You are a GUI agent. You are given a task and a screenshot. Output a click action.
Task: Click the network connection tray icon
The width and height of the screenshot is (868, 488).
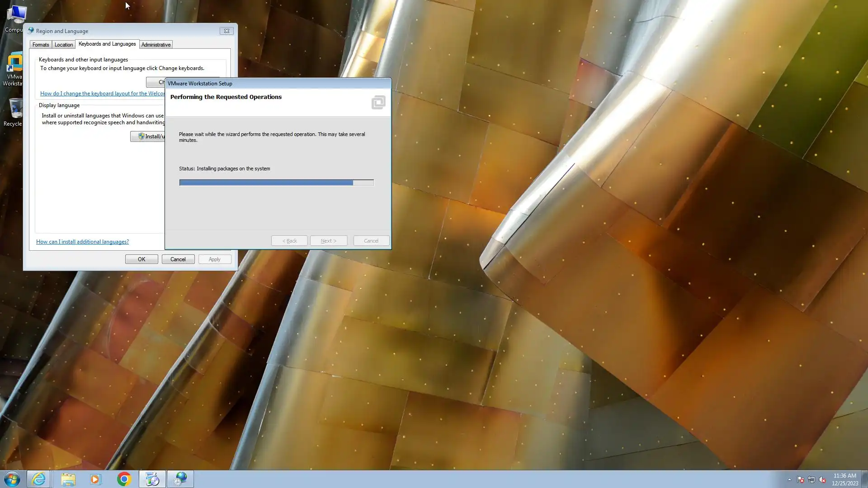point(811,480)
